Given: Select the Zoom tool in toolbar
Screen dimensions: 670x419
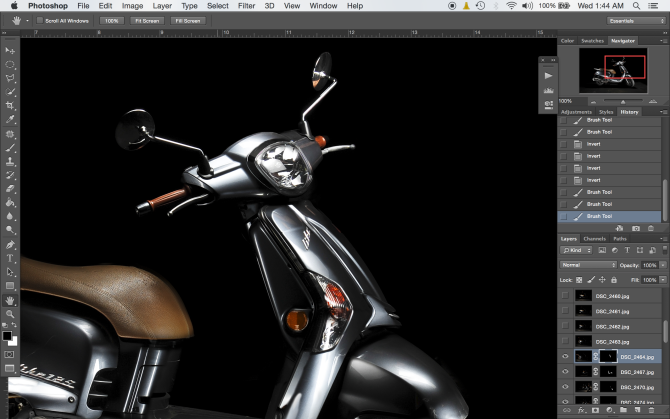Looking at the screenshot, I should tap(10, 314).
